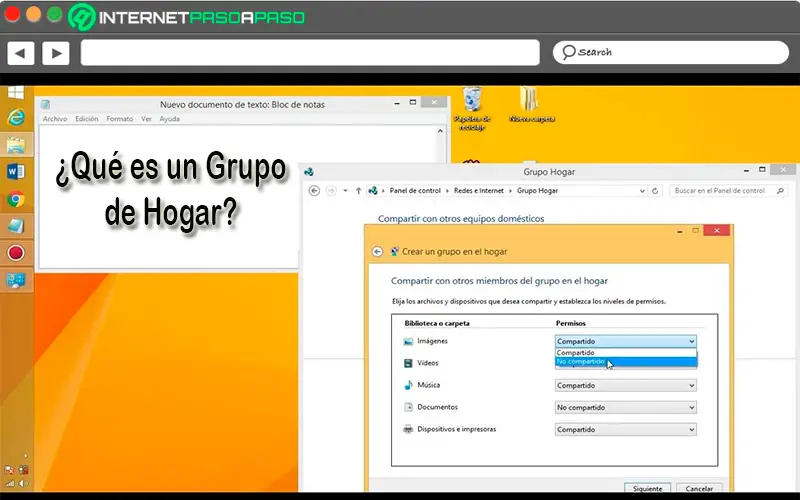Click the Notepad title bar icon

point(45,105)
